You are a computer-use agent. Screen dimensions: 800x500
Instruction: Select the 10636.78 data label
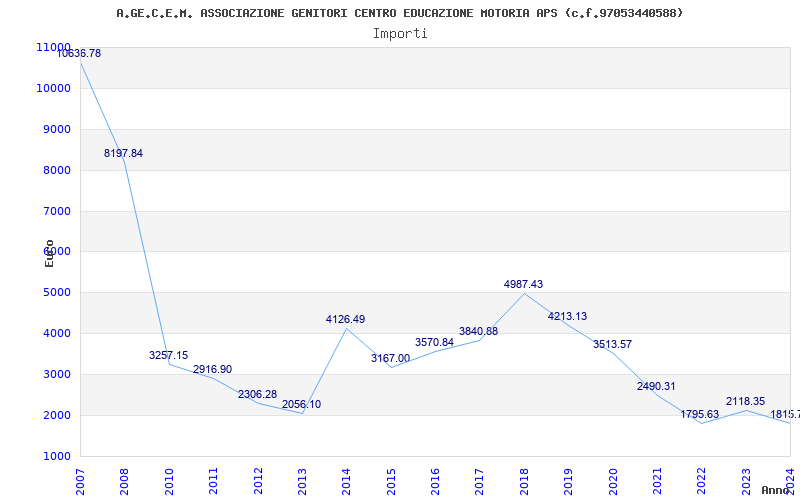(x=79, y=53)
